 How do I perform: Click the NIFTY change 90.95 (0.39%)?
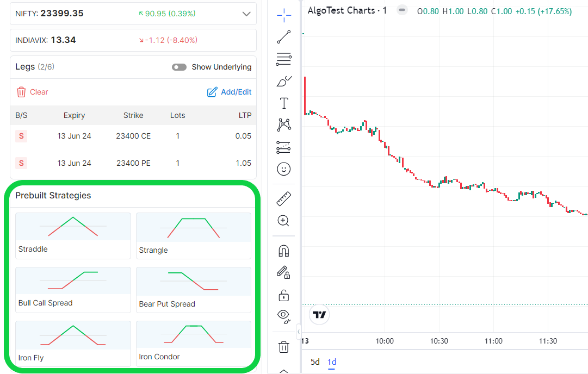tap(167, 14)
